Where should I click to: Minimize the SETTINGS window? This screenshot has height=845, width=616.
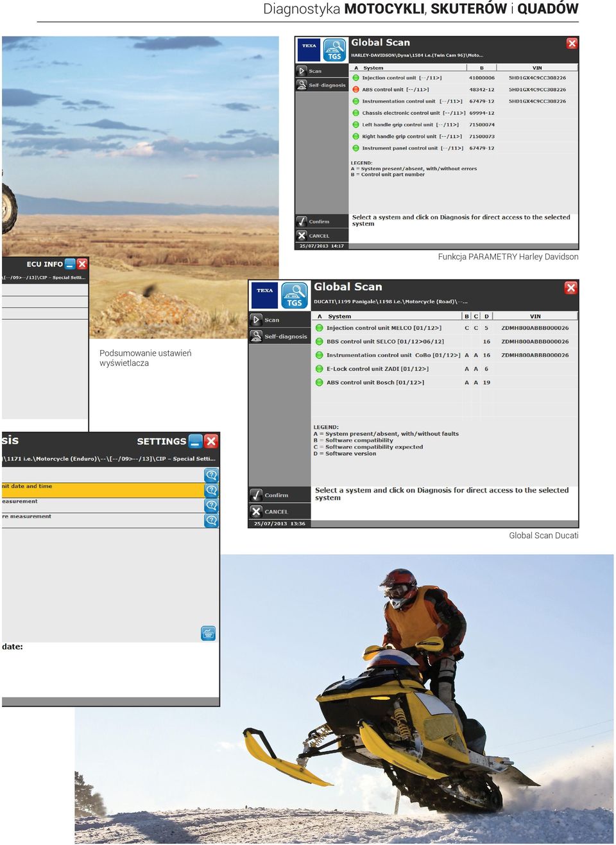click(195, 441)
